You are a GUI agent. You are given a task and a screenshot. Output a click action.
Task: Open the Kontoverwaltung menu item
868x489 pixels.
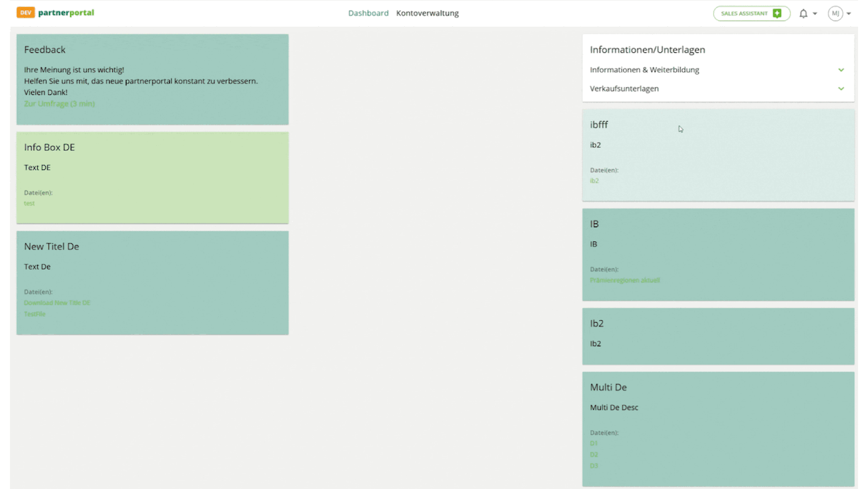428,13
